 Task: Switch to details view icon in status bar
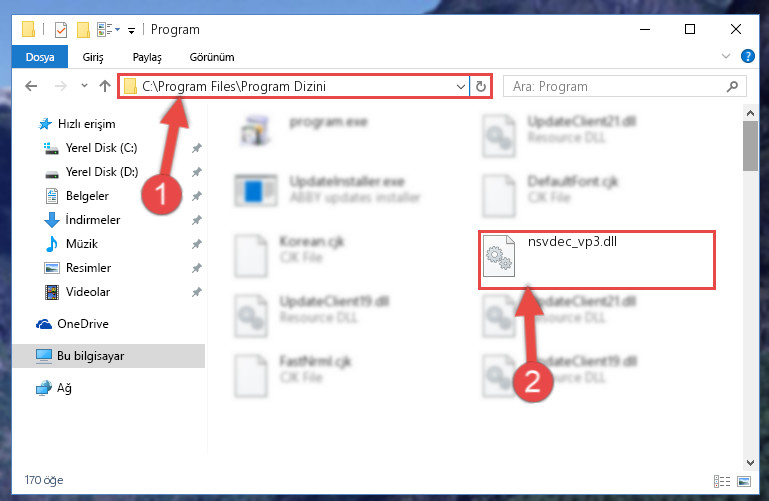(721, 481)
